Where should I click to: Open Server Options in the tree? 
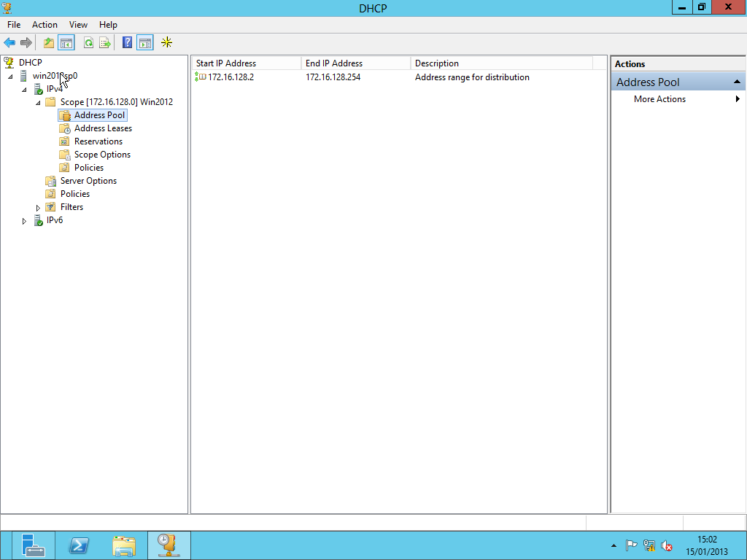(88, 181)
